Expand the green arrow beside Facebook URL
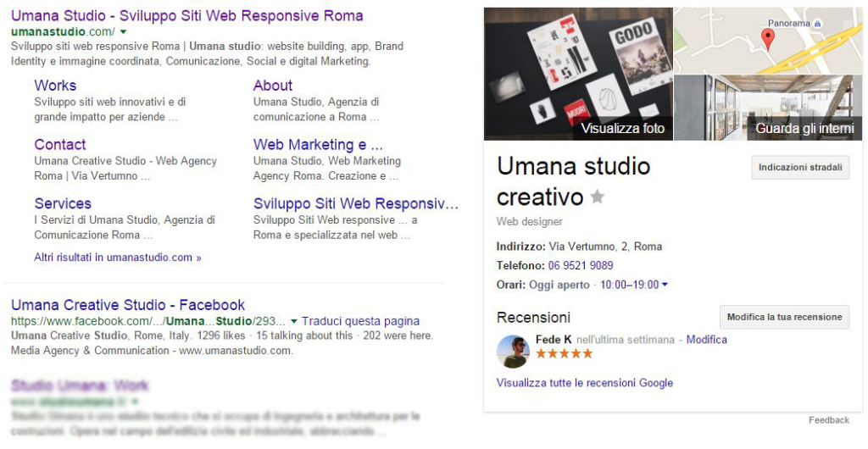The width and height of the screenshot is (868, 449). click(x=294, y=321)
